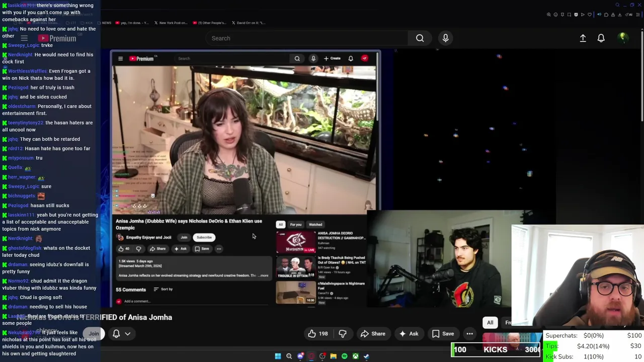Click the outer YouTube search magnifier button
The image size is (644, 362).
[420, 38]
